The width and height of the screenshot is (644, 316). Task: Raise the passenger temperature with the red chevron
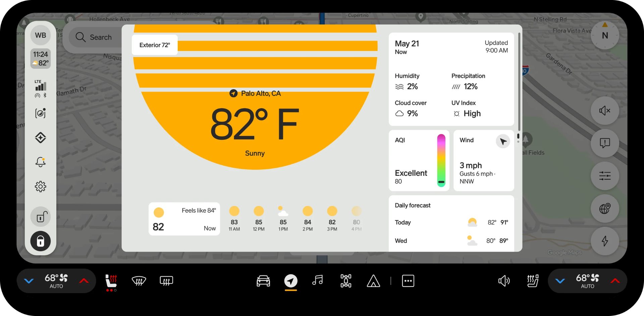coord(615,281)
